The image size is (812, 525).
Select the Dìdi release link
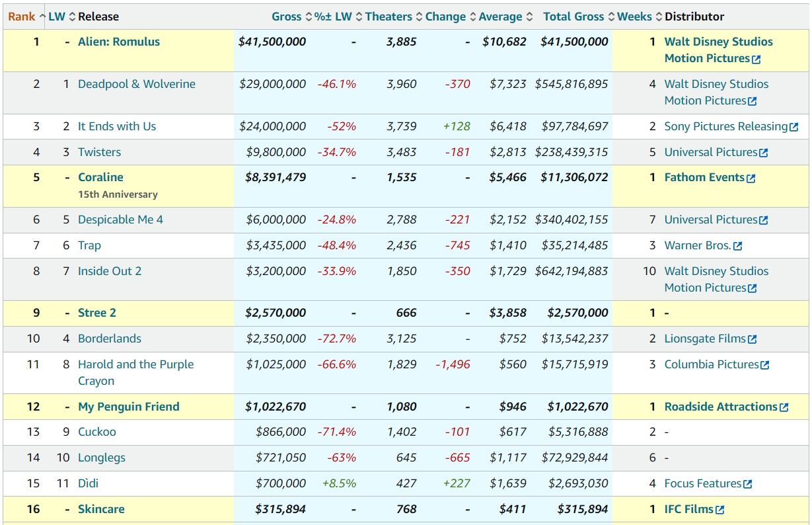(89, 483)
